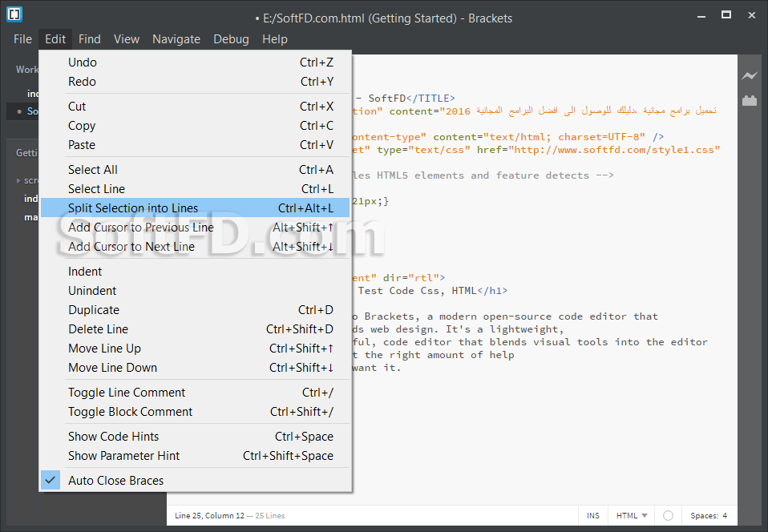This screenshot has height=532, width=768.
Task: Select the working file starting with So
Action: tap(22, 111)
